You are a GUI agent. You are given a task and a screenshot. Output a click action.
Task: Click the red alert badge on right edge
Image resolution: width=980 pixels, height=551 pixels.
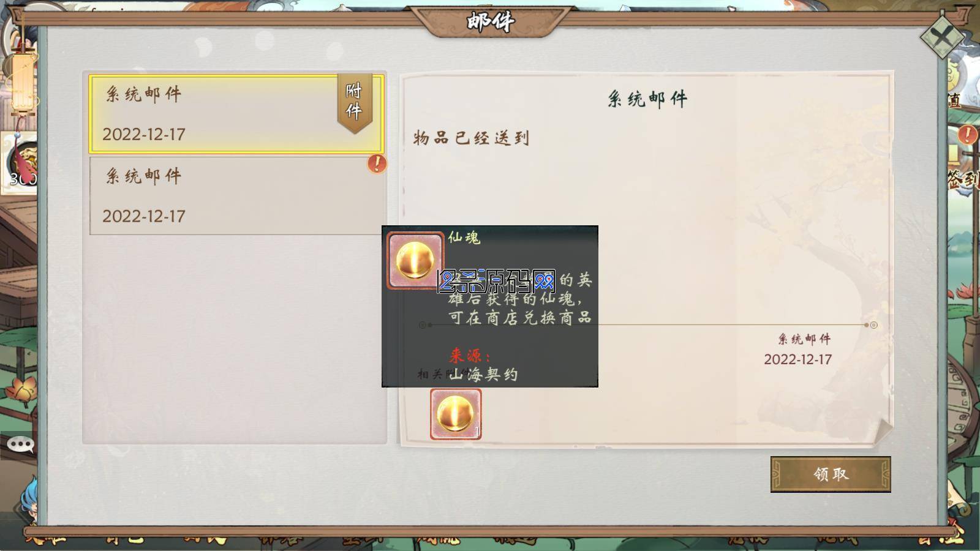coord(968,134)
